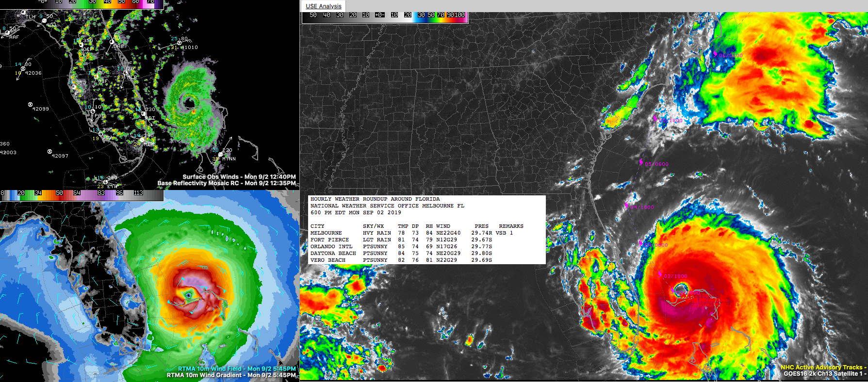The image size is (868, 382).
Task: Click the satellite panel temperature color scale
Action: click(x=385, y=16)
